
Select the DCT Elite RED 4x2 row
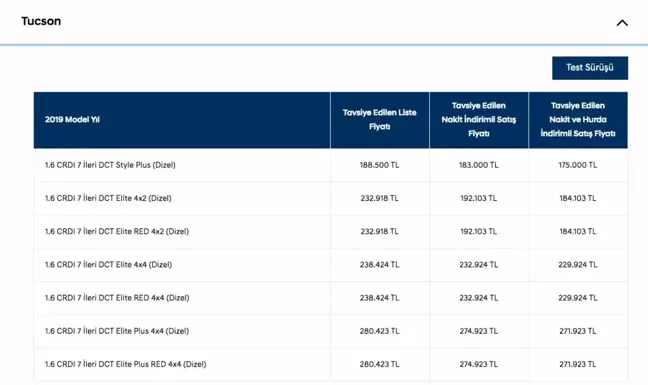coord(331,231)
